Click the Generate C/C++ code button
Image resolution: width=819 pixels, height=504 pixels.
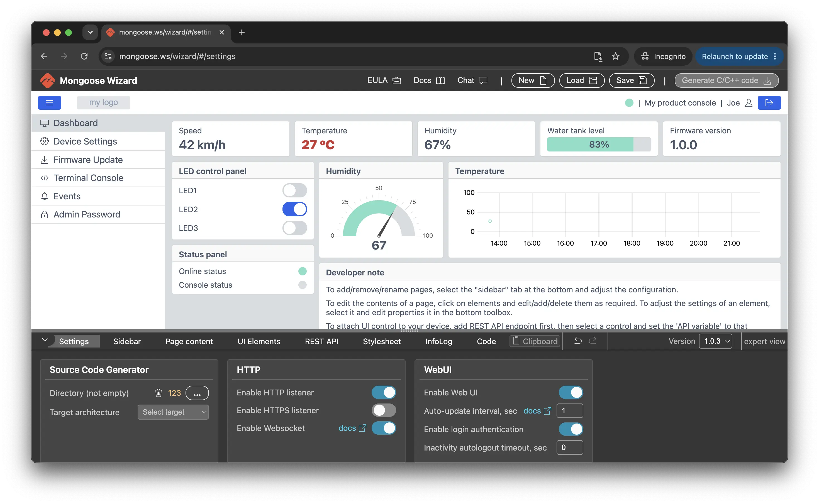click(x=726, y=80)
